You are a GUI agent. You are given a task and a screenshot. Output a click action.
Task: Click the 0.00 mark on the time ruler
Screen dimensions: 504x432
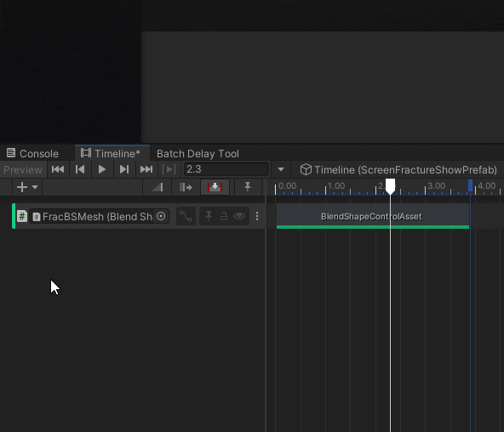coord(288,185)
